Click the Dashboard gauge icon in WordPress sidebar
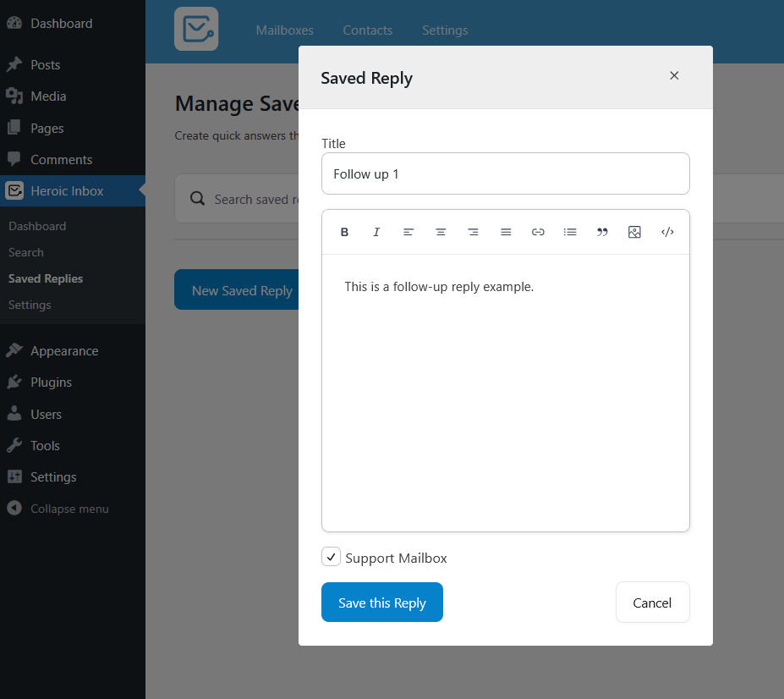The image size is (784, 699). 14,23
